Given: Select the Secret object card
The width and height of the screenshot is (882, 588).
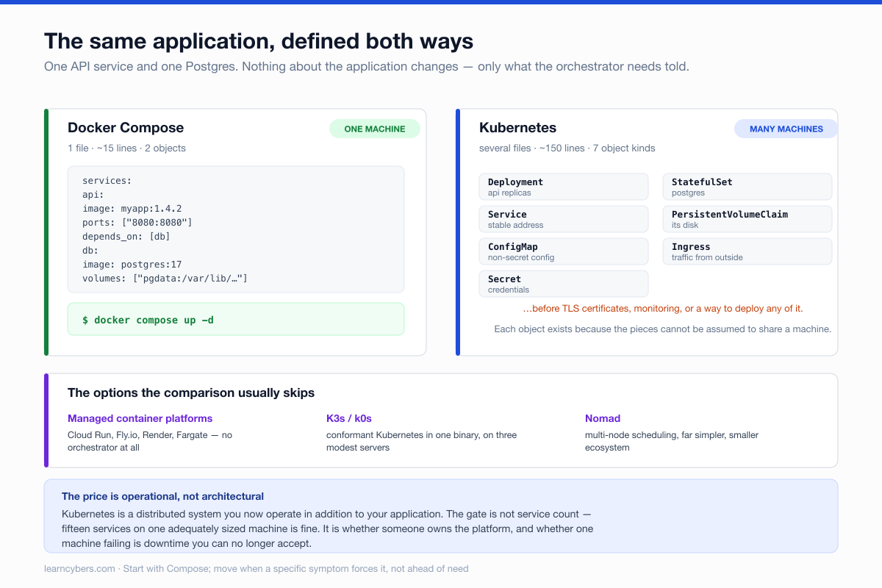Looking at the screenshot, I should point(564,284).
